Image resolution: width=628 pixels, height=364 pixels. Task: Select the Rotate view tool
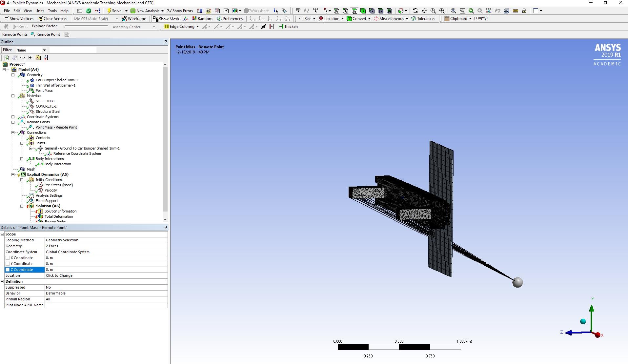click(x=415, y=11)
